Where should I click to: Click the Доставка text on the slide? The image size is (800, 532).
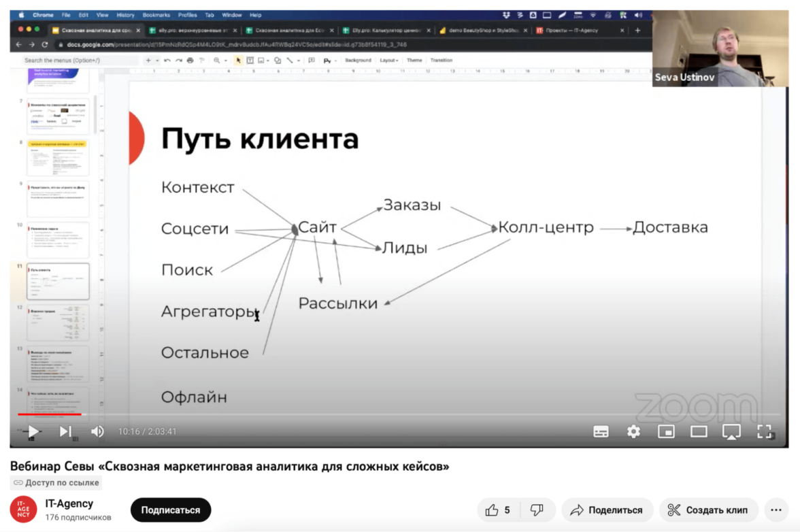tap(671, 227)
